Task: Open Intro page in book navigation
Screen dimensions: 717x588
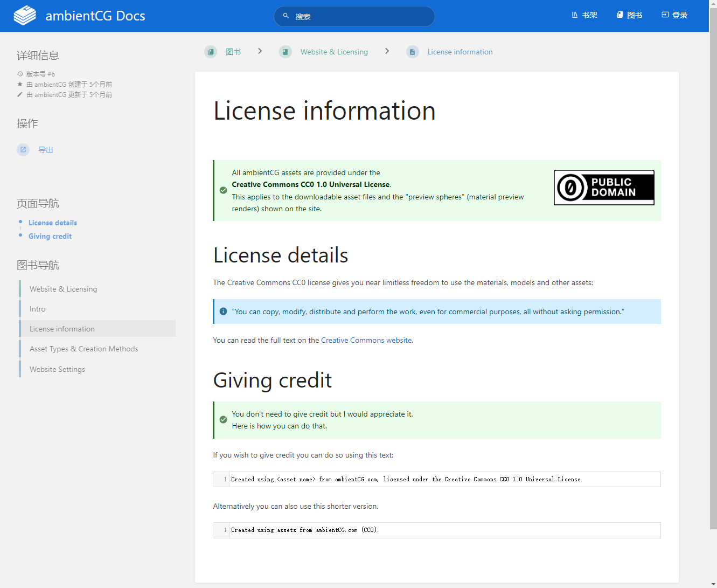Action: [97, 309]
